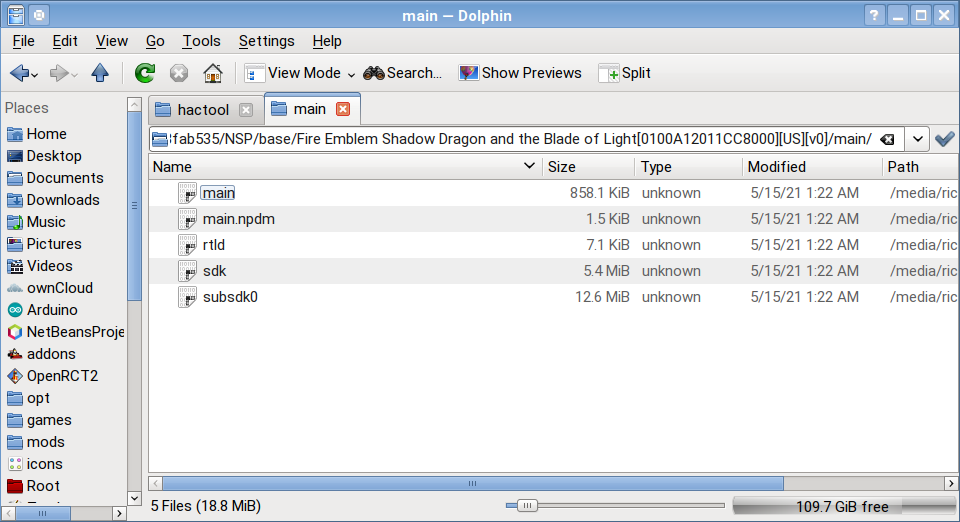Open games folder in Places
This screenshot has width=960, height=522.
pyautogui.click(x=39, y=420)
